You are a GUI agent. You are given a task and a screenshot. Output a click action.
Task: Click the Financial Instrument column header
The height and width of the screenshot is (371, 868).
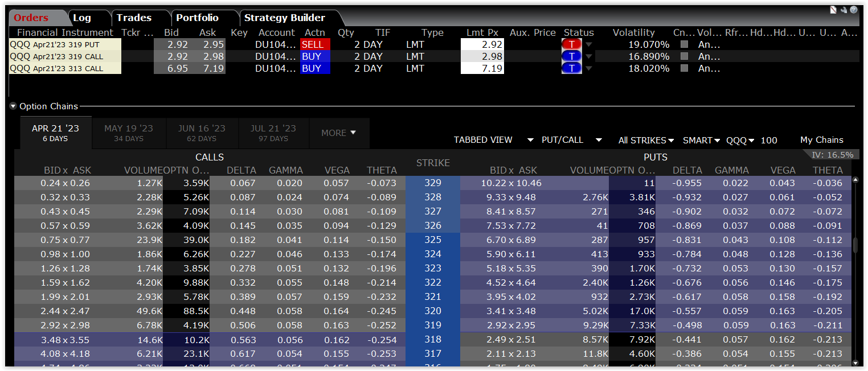click(65, 32)
